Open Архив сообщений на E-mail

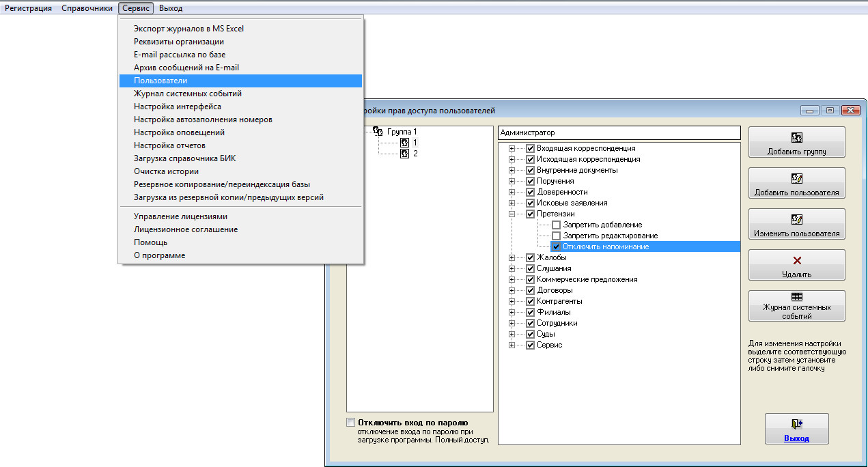tap(241, 68)
